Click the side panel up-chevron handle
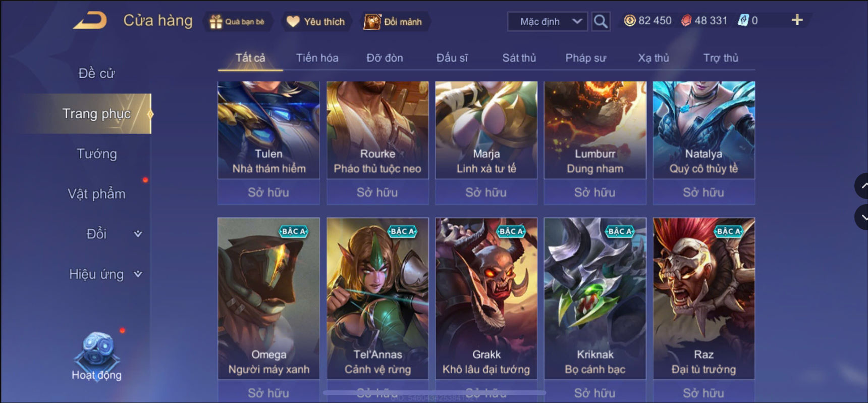Image resolution: width=868 pixels, height=403 pixels. point(862,186)
